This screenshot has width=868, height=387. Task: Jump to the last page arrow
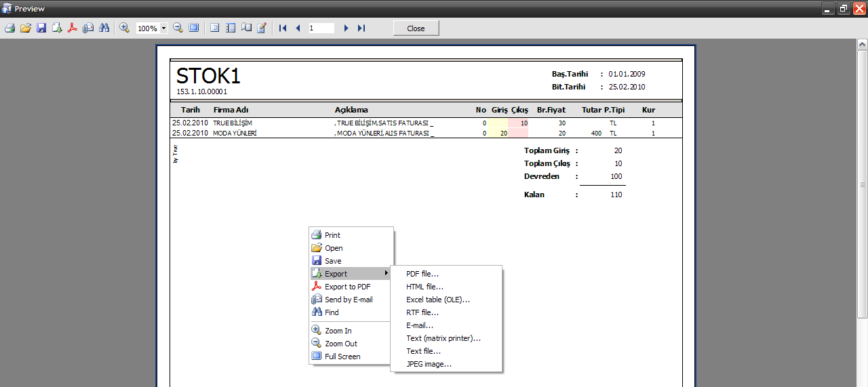click(x=361, y=28)
